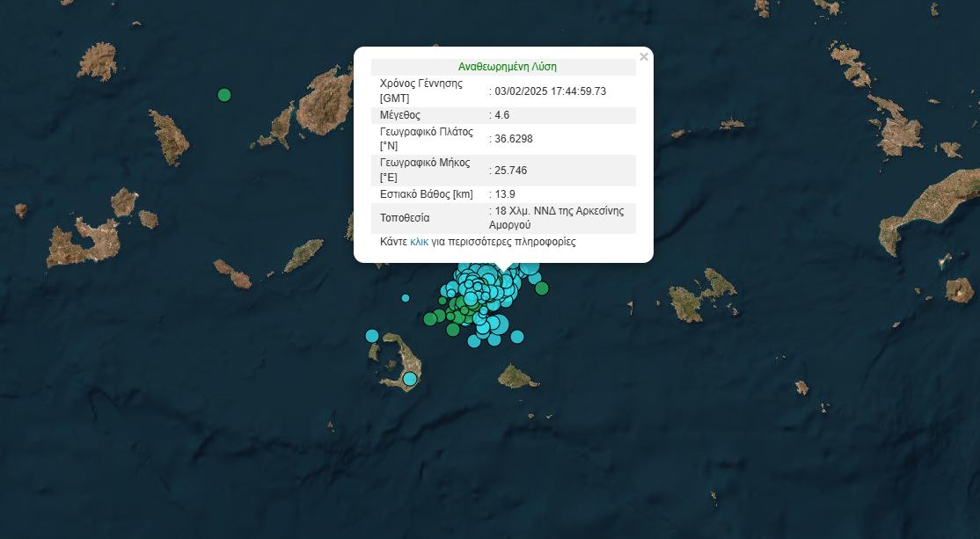Click the isolated green marker in the upper-left sea
980x539 pixels.
tap(224, 95)
